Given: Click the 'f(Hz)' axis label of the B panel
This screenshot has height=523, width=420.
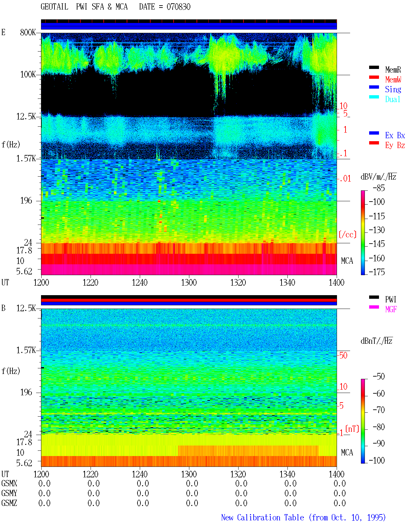Looking at the screenshot, I should (x=11, y=371).
